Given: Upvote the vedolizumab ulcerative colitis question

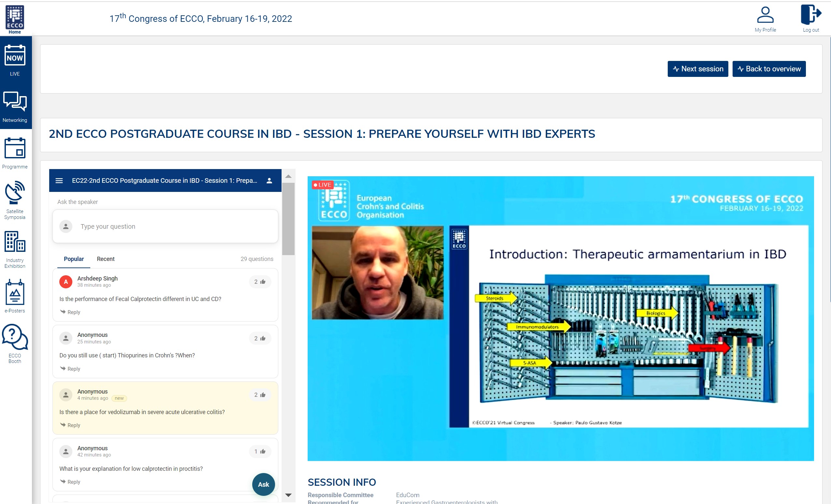Looking at the screenshot, I should click(260, 395).
